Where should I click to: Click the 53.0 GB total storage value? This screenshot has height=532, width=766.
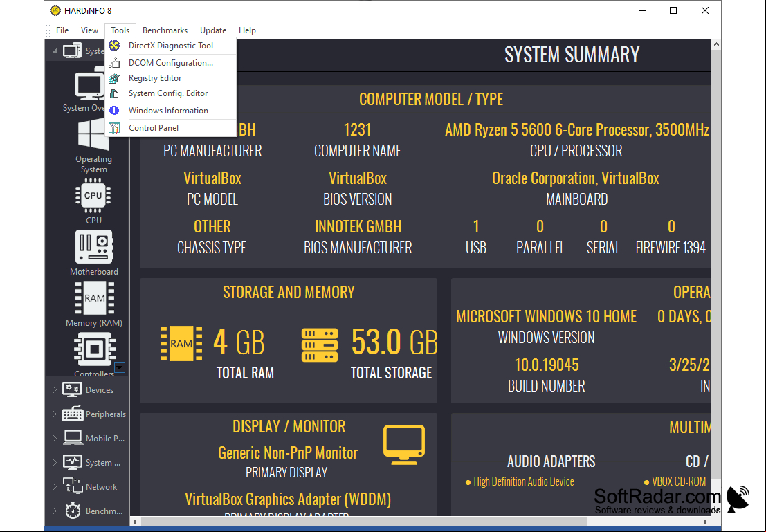(x=394, y=342)
